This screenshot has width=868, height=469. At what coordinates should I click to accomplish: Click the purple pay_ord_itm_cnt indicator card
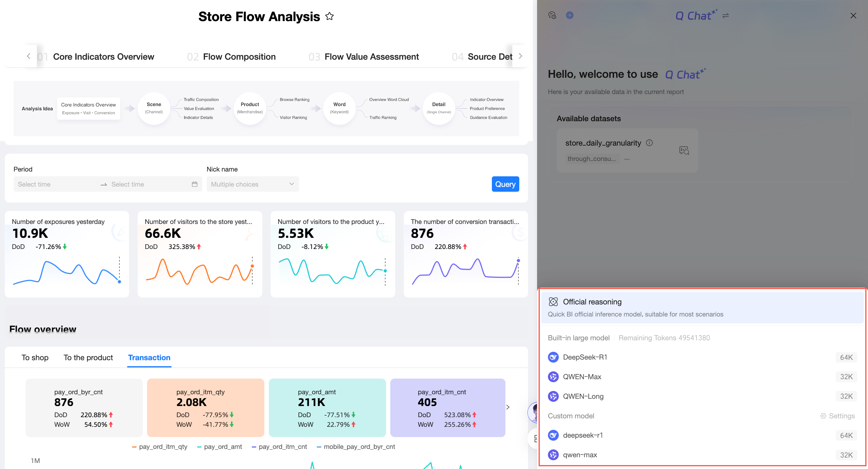[x=447, y=407]
